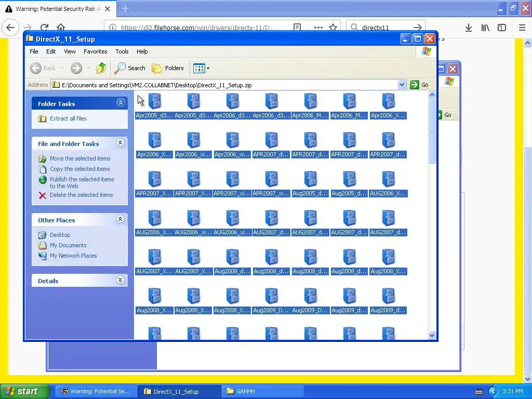
Task: Open Search in the Explorer toolbar
Action: [x=129, y=68]
